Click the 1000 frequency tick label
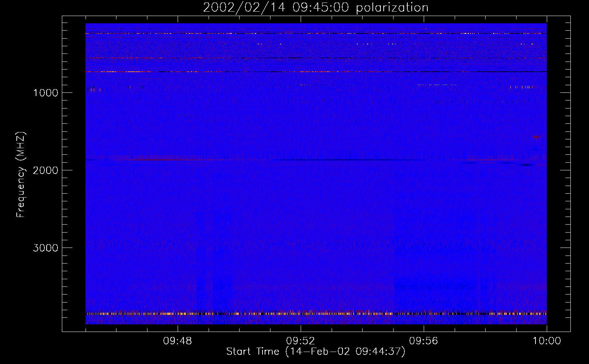The height and width of the screenshot is (364, 589). (46, 93)
